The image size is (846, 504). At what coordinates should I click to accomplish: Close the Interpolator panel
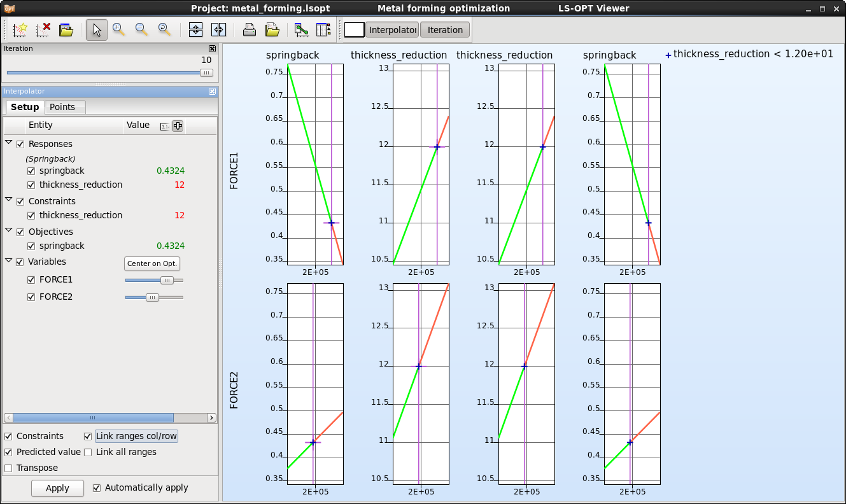tap(212, 92)
